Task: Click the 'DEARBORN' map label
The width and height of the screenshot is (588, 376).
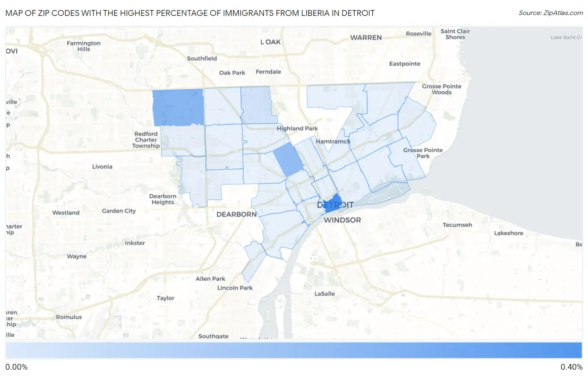Action: click(237, 214)
